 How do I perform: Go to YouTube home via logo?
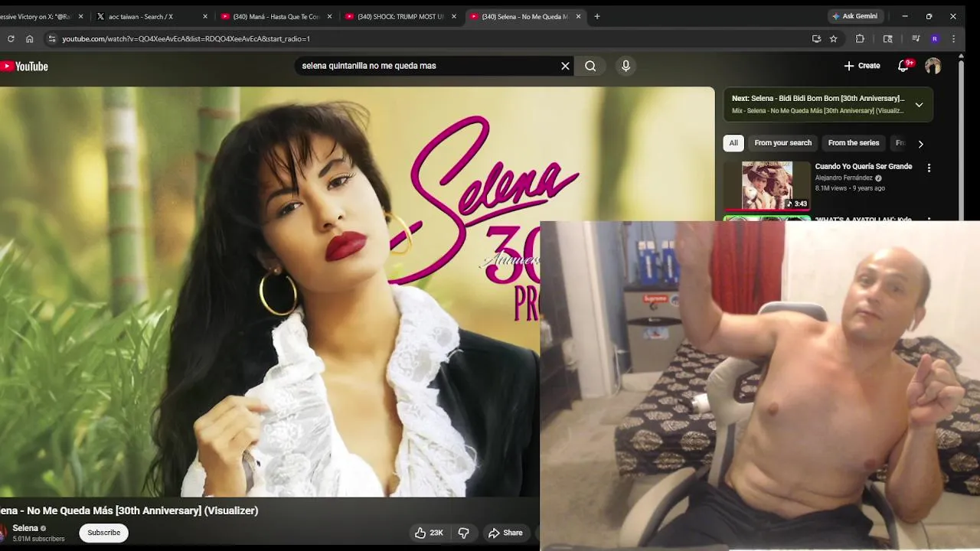pos(24,67)
